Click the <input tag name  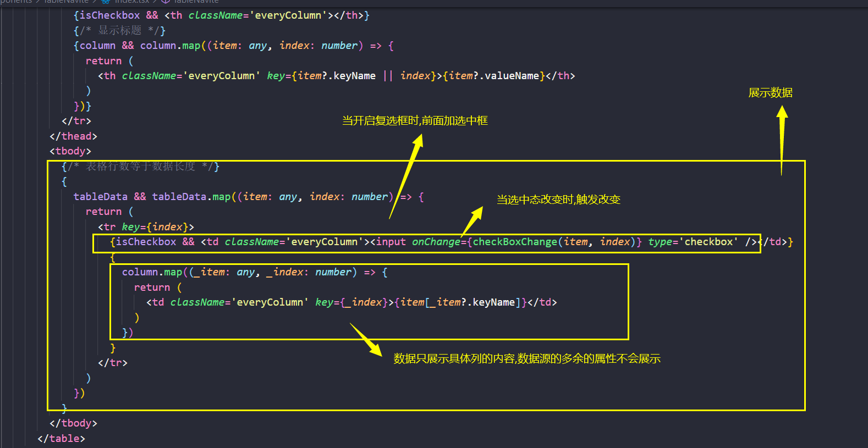[x=391, y=242]
